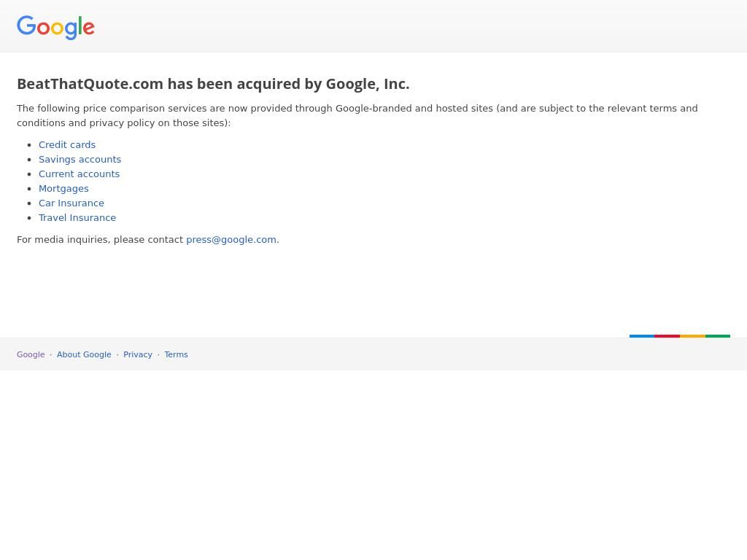Click the BeatThatQuote.com acquisition heading

point(213,84)
